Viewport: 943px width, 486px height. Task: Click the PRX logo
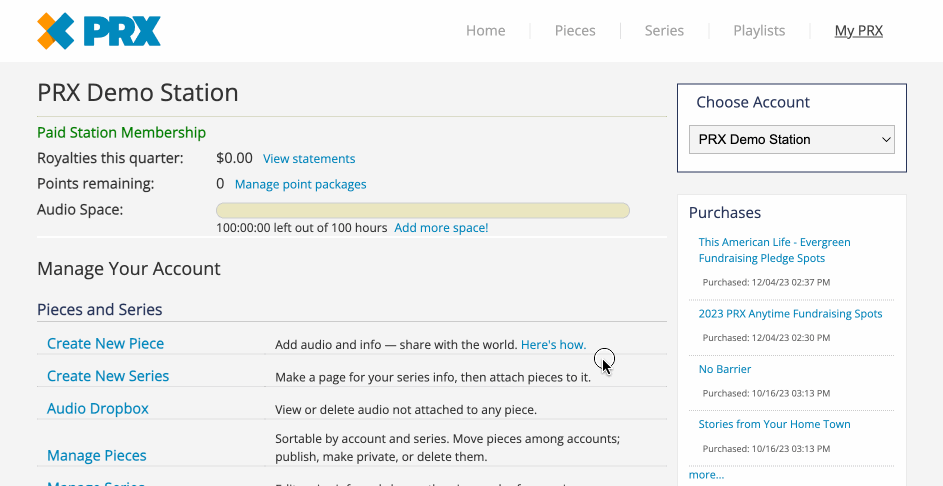pos(99,31)
